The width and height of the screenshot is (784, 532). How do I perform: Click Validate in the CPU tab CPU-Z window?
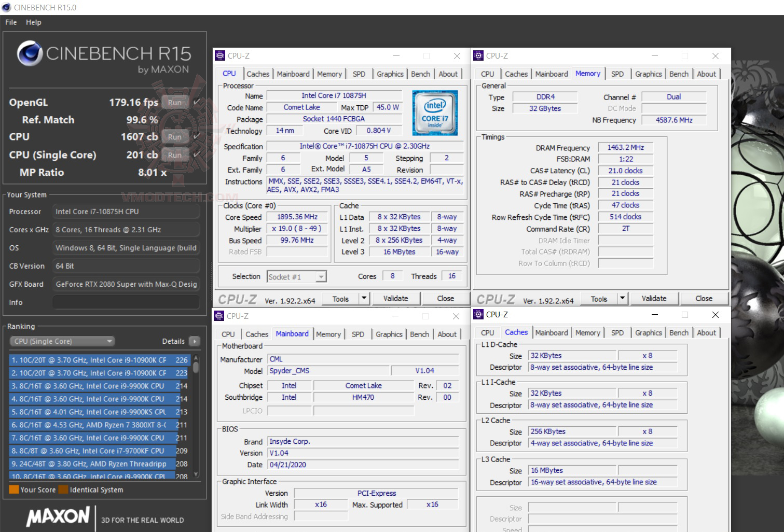click(x=395, y=298)
